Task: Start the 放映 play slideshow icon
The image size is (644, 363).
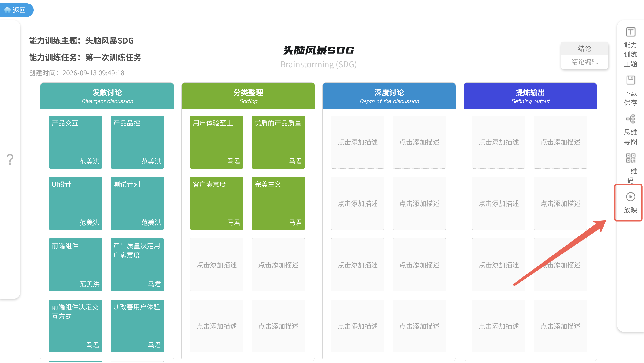Action: coord(631,197)
